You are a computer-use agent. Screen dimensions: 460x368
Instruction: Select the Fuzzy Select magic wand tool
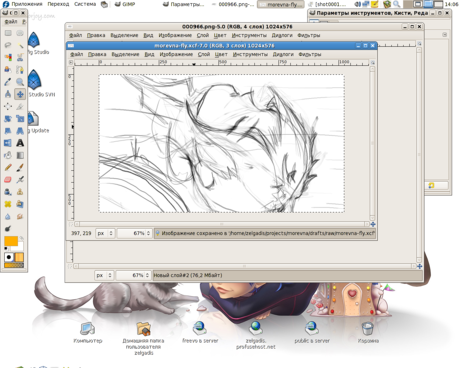tap(20, 45)
